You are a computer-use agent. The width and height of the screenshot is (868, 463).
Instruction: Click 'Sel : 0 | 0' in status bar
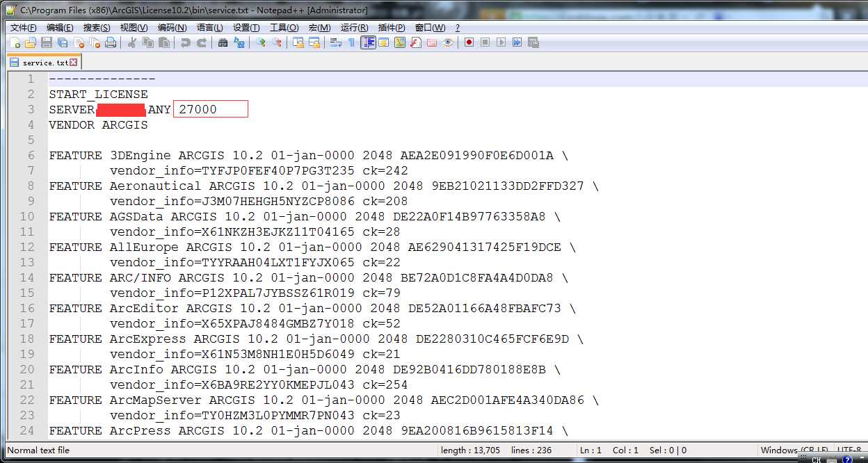pyautogui.click(x=668, y=450)
